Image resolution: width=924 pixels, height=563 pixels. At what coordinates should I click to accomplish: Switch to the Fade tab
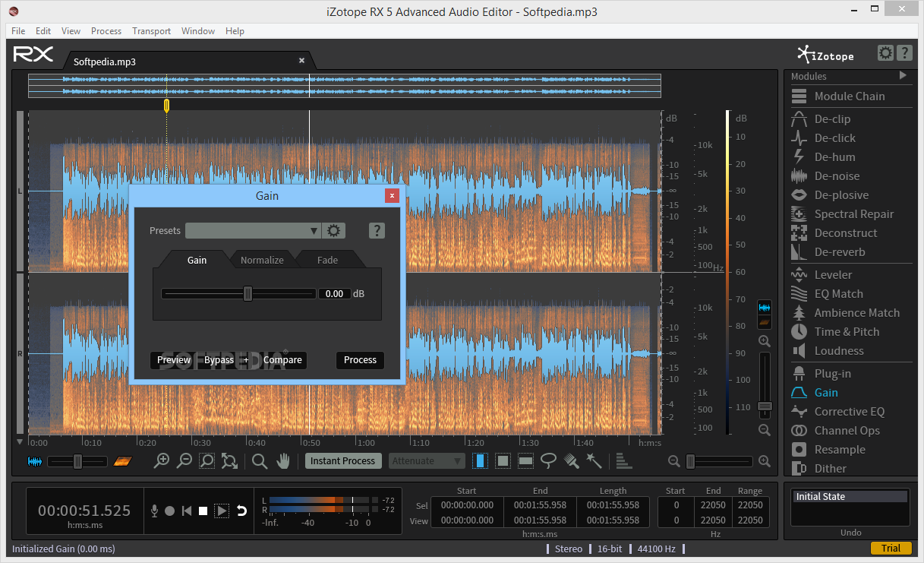327,260
